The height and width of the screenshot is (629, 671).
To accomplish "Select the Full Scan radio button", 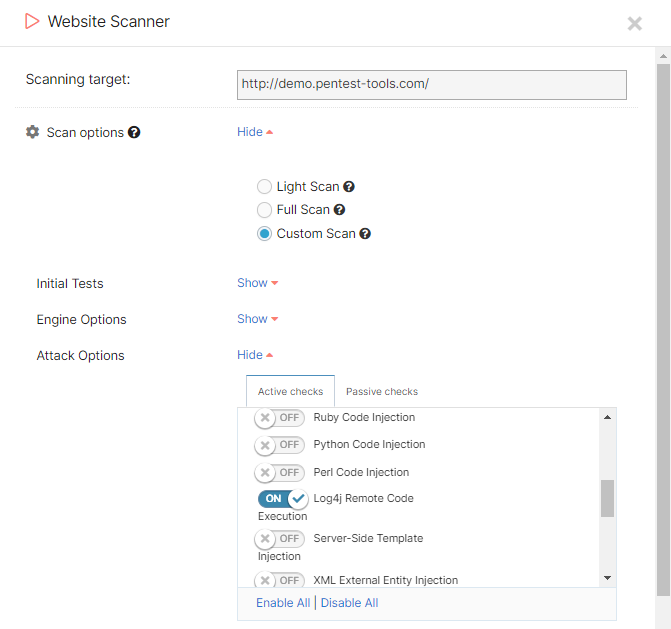I will (x=264, y=210).
